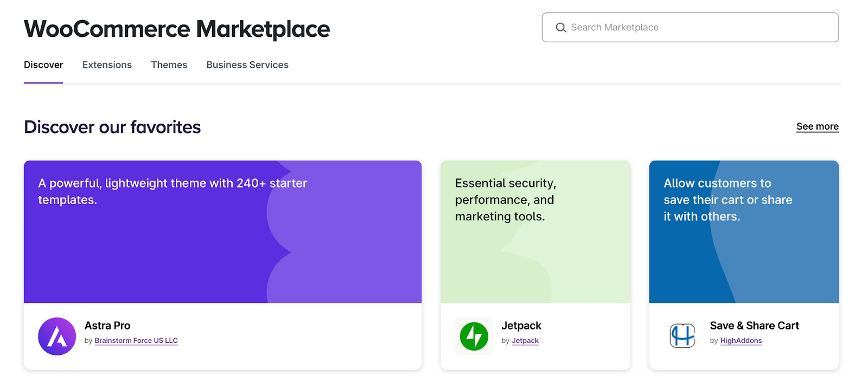Open the HighAddons vendor link
The height and width of the screenshot is (388, 868).
pos(741,341)
